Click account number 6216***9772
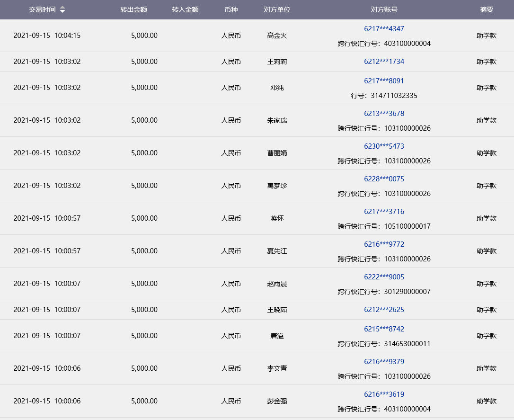Viewport: 514px width, 420px height. [x=384, y=244]
